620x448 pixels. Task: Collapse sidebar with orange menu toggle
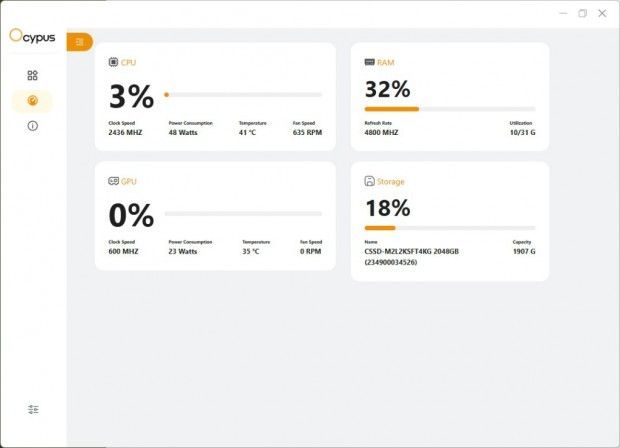pyautogui.click(x=79, y=42)
